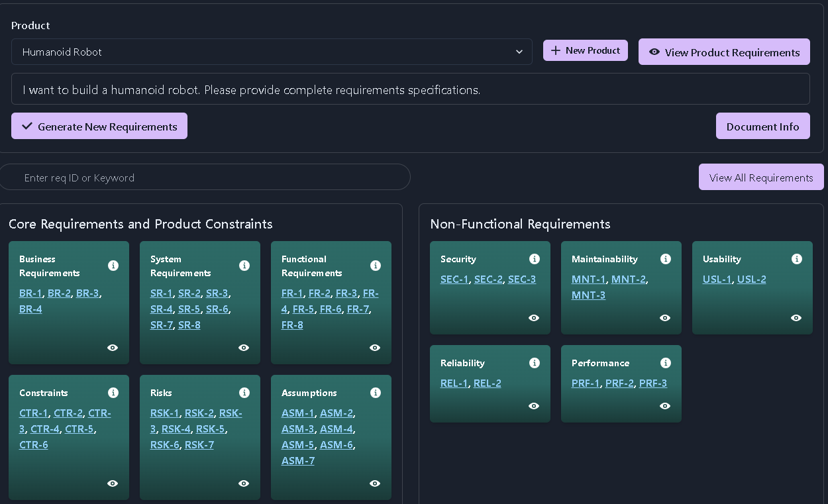Open requirement MNT-2
Screen dimensions: 828x504
coord(629,279)
